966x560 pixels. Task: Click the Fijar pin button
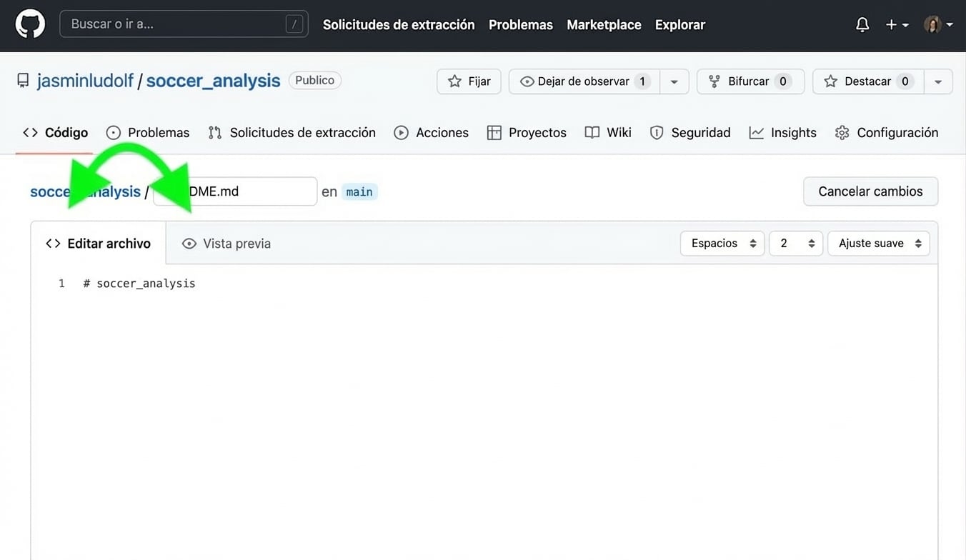click(x=469, y=81)
